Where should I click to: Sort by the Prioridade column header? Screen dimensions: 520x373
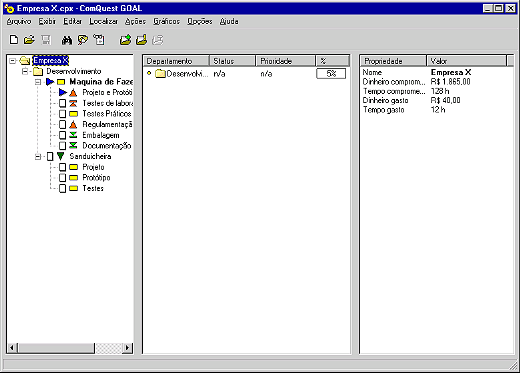pyautogui.click(x=286, y=61)
